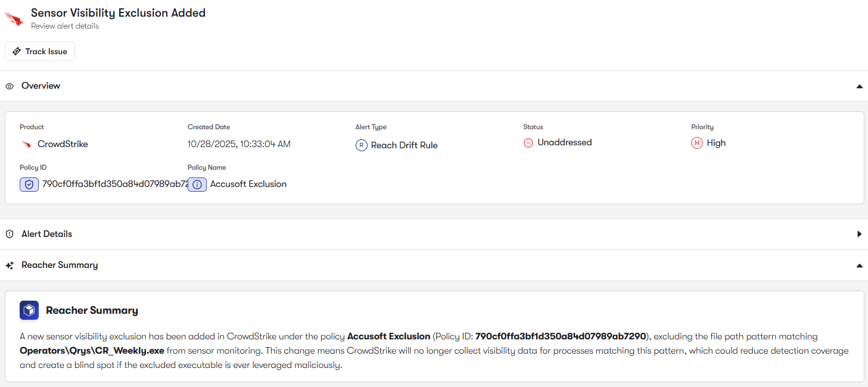Screen dimensions: 868x387
Task: Select the CrowdStrike product value
Action: pos(63,144)
